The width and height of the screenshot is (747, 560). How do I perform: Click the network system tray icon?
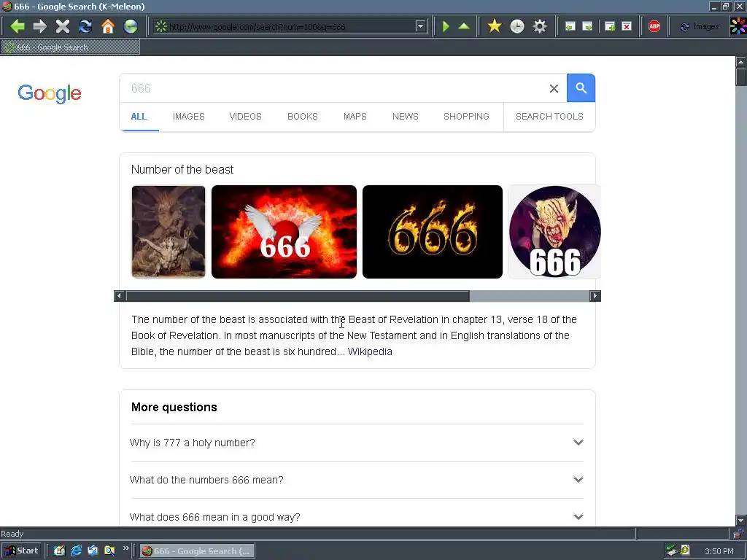pyautogui.click(x=672, y=551)
